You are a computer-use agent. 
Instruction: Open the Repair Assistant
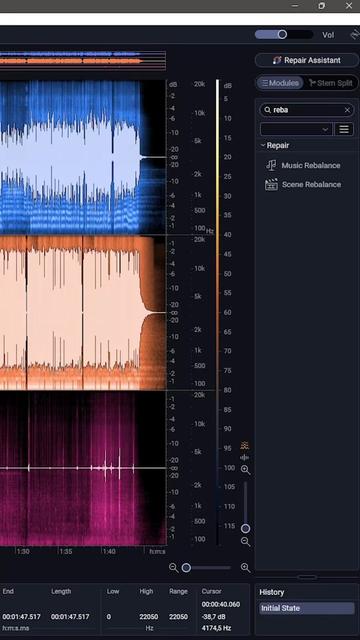coord(307,60)
